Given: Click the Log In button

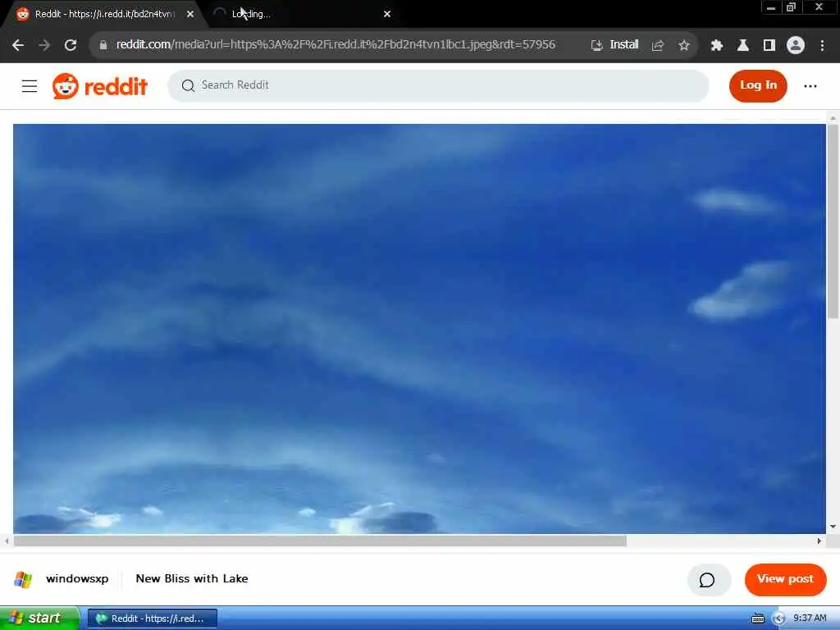Looking at the screenshot, I should click(758, 85).
